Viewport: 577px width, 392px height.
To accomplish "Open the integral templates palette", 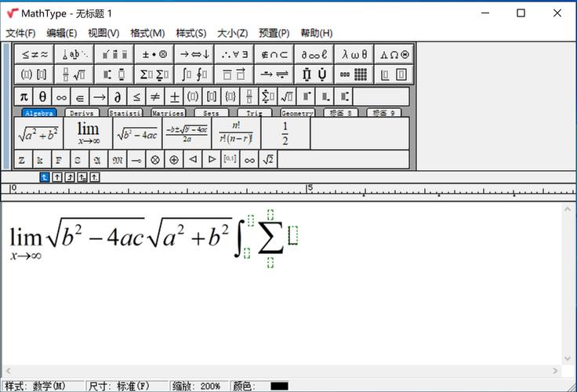I will [194, 74].
